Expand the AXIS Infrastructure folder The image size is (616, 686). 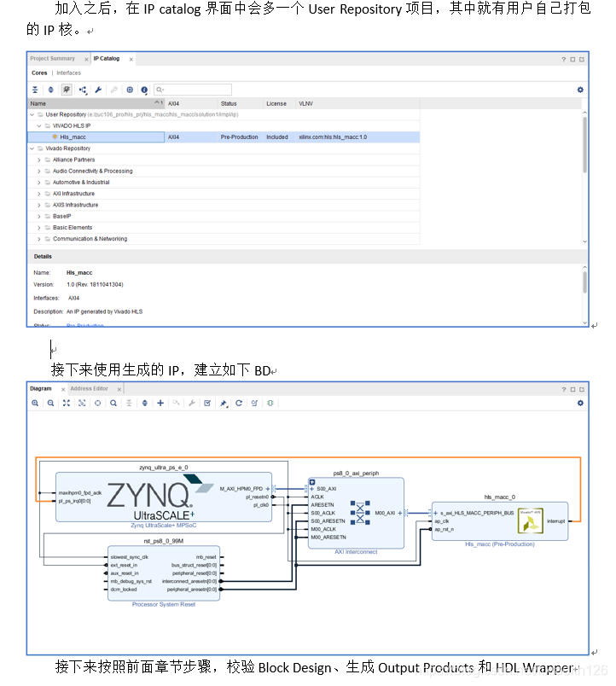point(39,205)
